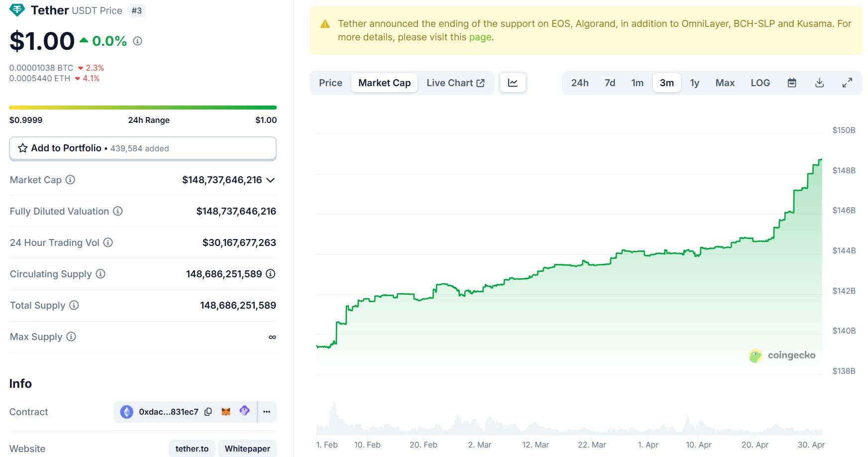Click the 24 Hour Trading Vol info icon
The width and height of the screenshot is (868, 457).
pos(108,242)
